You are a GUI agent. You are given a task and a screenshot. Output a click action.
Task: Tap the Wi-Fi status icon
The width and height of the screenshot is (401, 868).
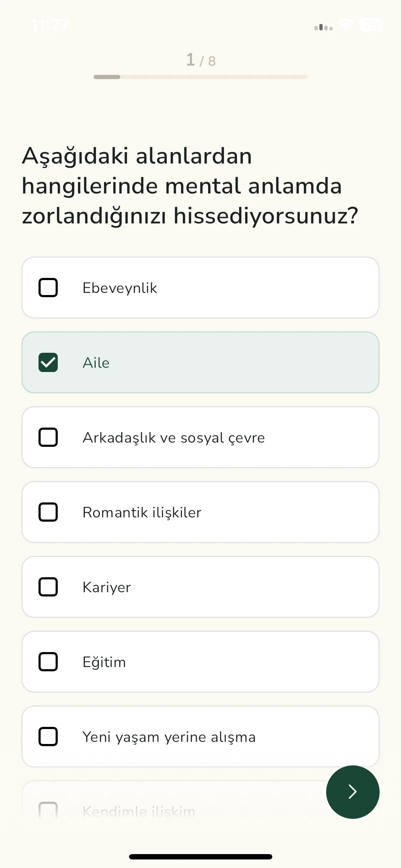click(x=346, y=25)
